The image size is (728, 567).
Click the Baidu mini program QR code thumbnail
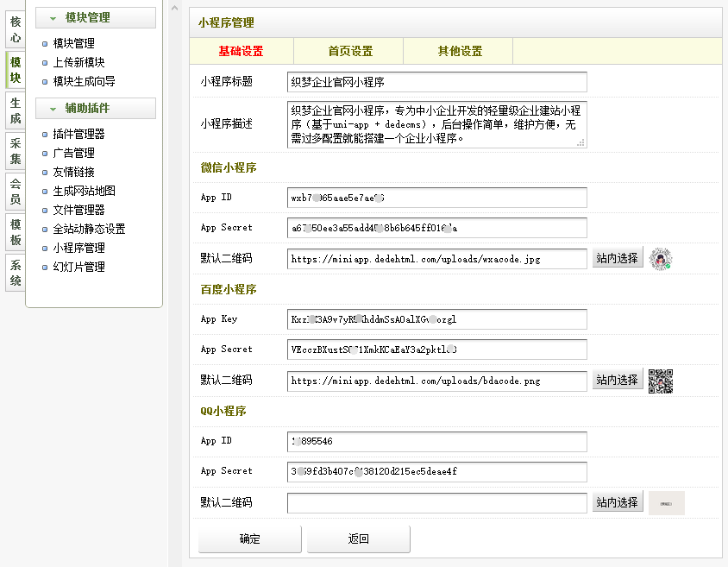[x=661, y=381]
